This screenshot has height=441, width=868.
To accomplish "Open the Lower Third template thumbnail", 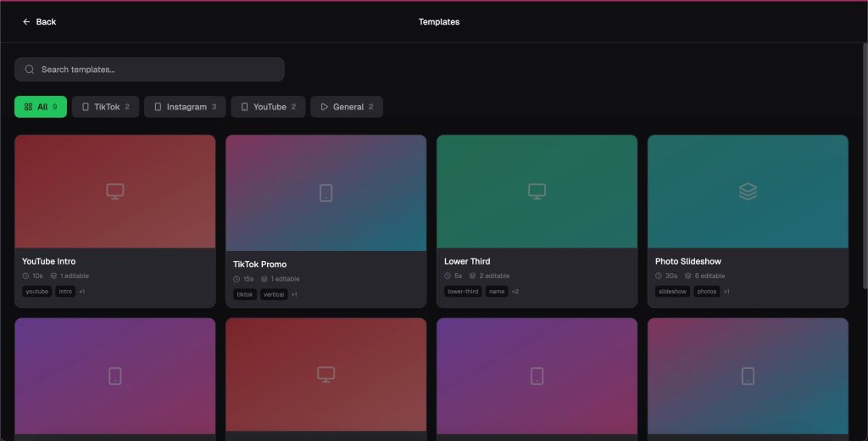I will (537, 191).
